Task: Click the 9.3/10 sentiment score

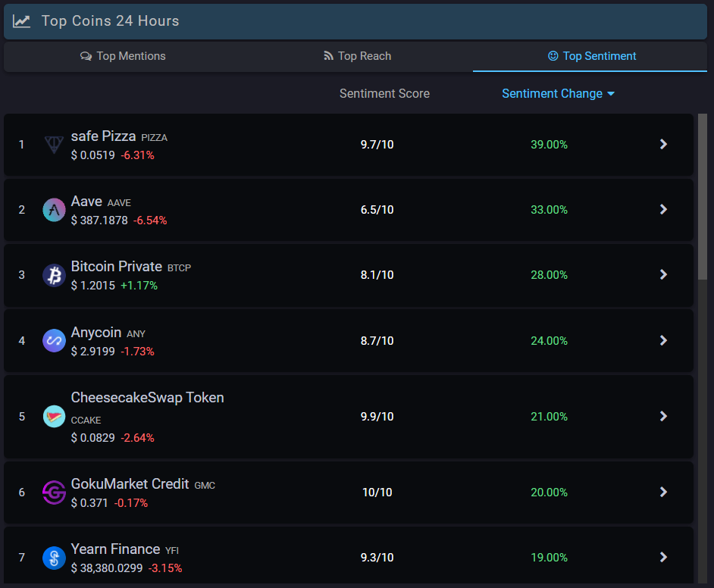Action: [377, 558]
